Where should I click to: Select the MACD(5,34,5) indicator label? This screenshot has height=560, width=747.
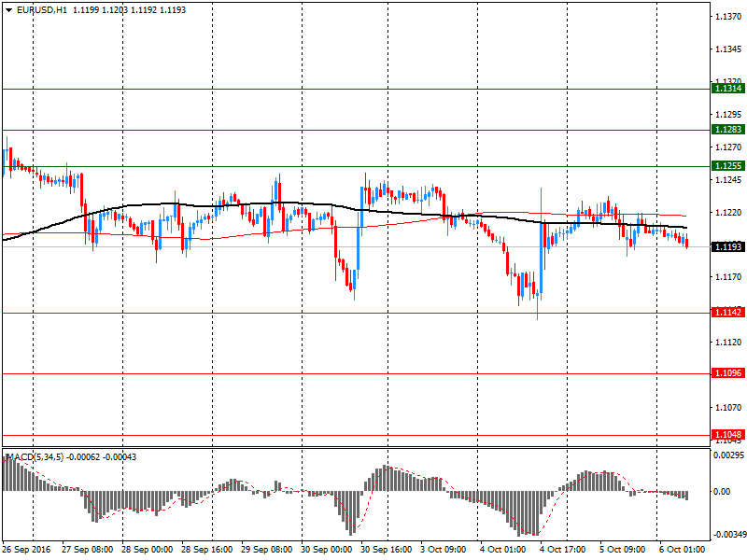pos(35,457)
